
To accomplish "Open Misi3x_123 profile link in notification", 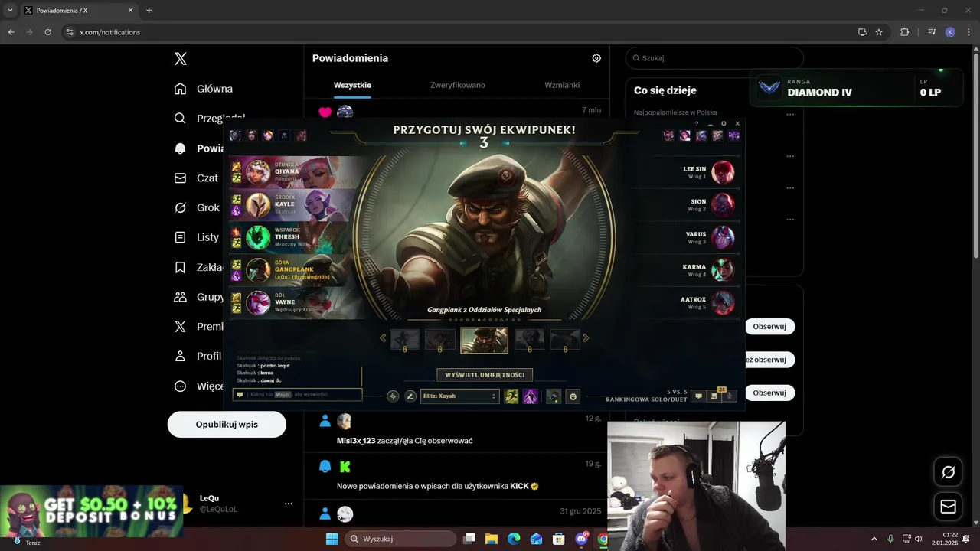I will pos(356,441).
